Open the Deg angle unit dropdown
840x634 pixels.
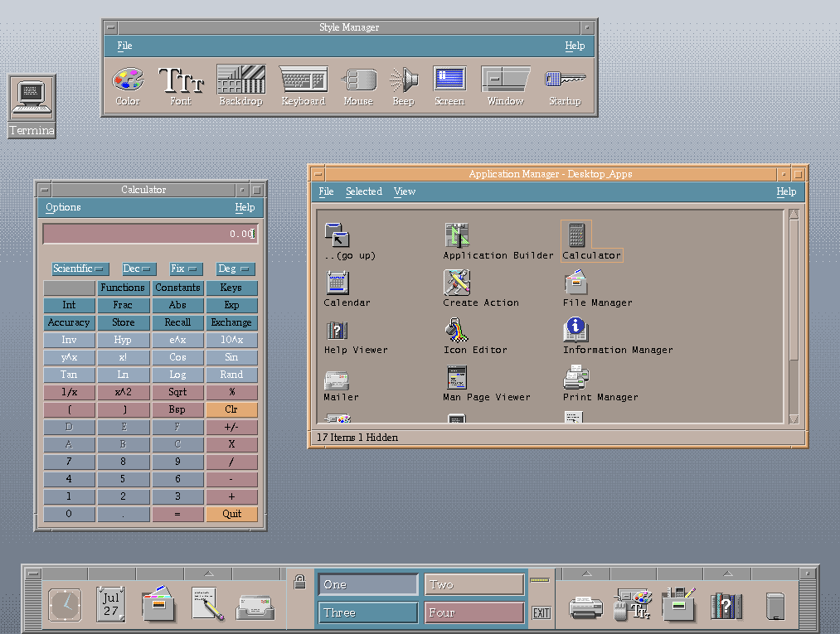[x=235, y=269]
